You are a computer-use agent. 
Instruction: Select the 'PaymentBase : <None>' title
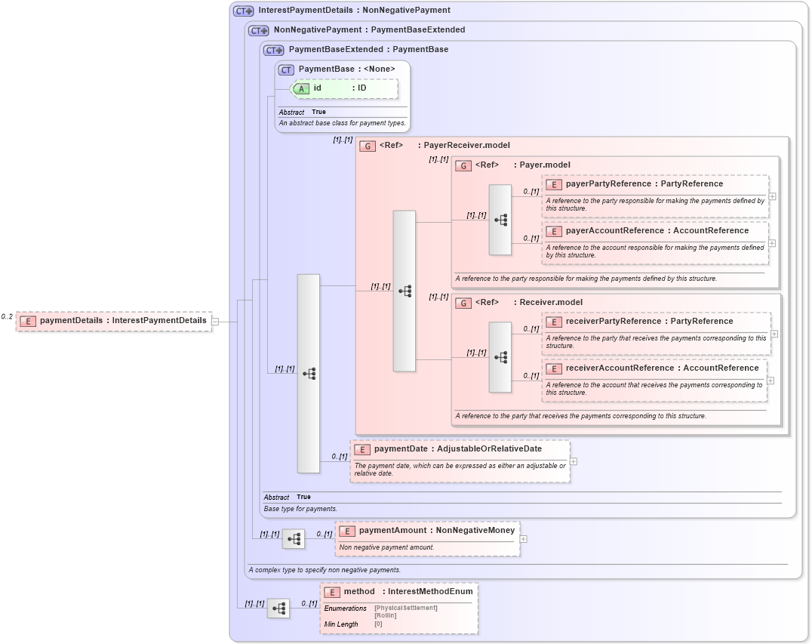tap(346, 69)
